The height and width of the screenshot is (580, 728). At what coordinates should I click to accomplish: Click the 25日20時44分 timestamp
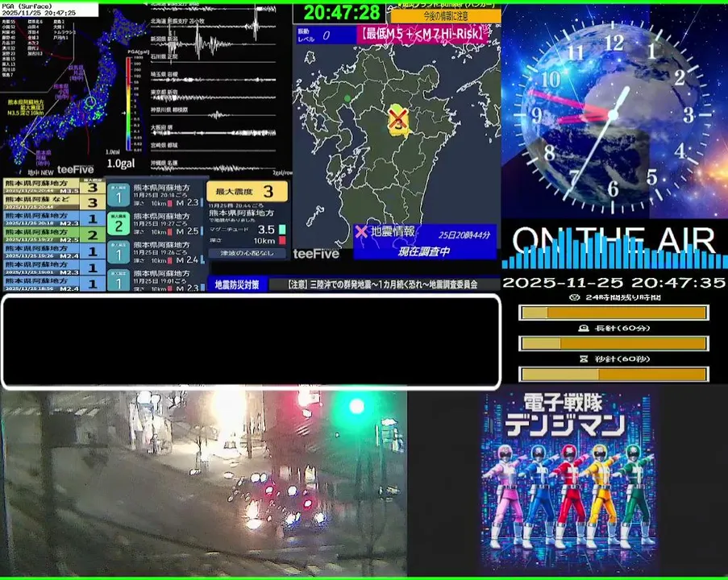click(x=464, y=234)
